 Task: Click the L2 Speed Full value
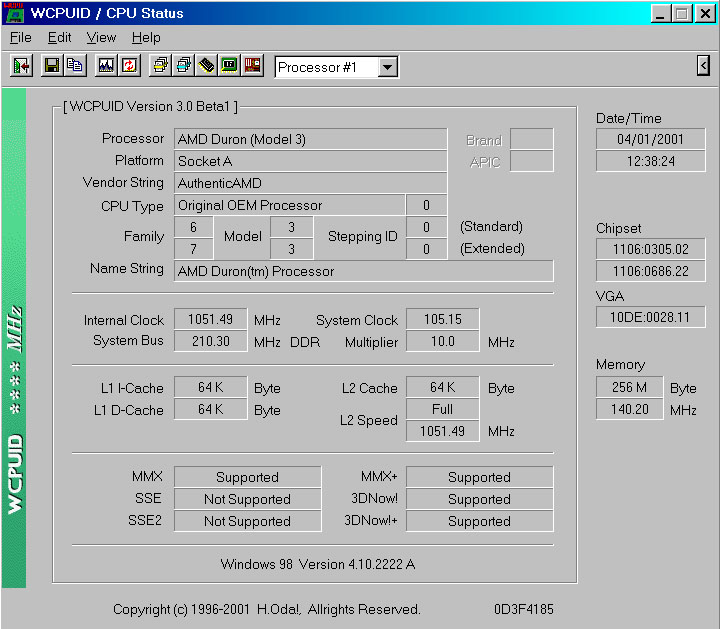(443, 409)
